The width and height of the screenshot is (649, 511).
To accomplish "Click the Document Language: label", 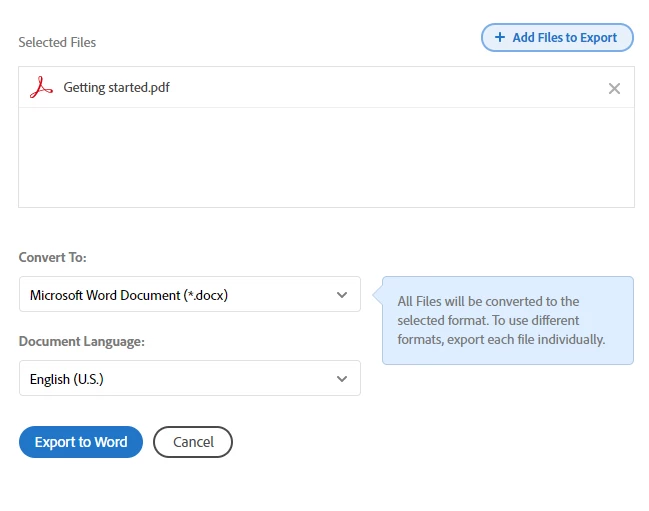I will [82, 341].
